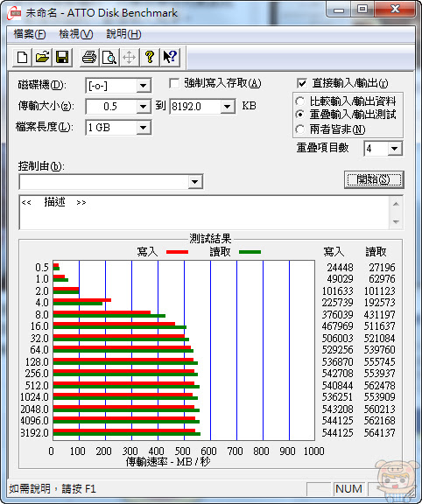Click the write value 225739
The height and width of the screenshot is (504, 422).
point(337,303)
